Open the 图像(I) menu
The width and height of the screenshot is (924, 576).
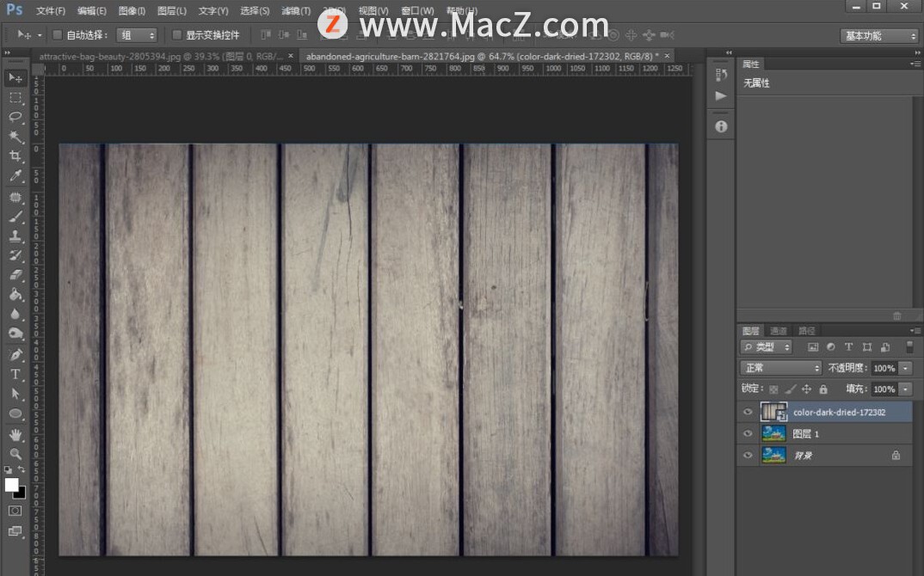pyautogui.click(x=132, y=10)
